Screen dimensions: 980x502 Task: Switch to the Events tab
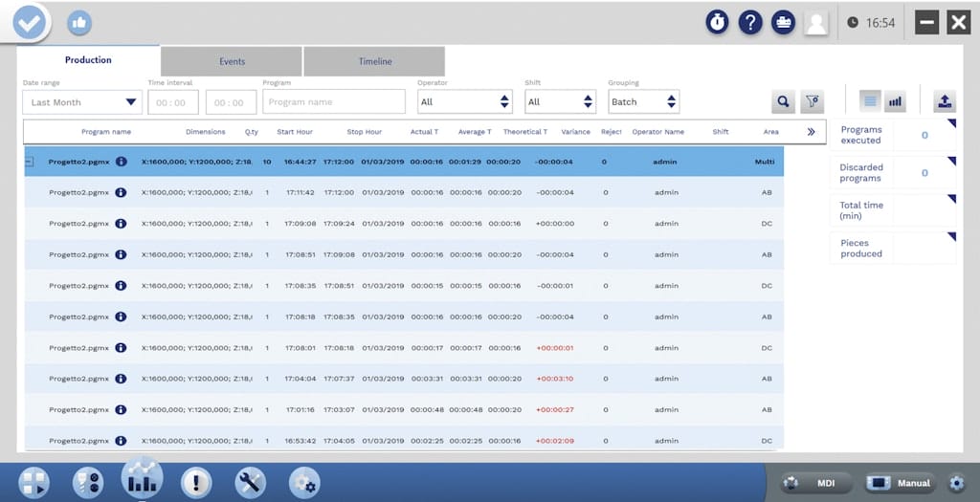point(232,61)
